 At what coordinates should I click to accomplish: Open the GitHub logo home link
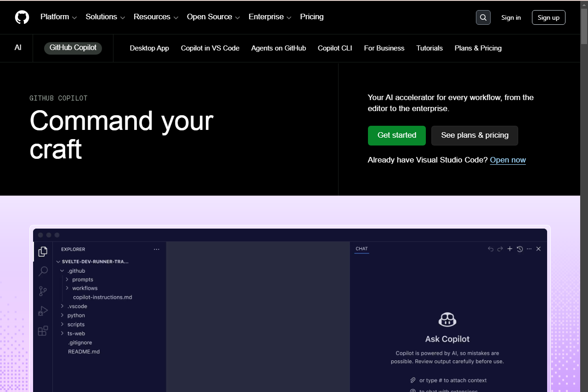(x=22, y=17)
